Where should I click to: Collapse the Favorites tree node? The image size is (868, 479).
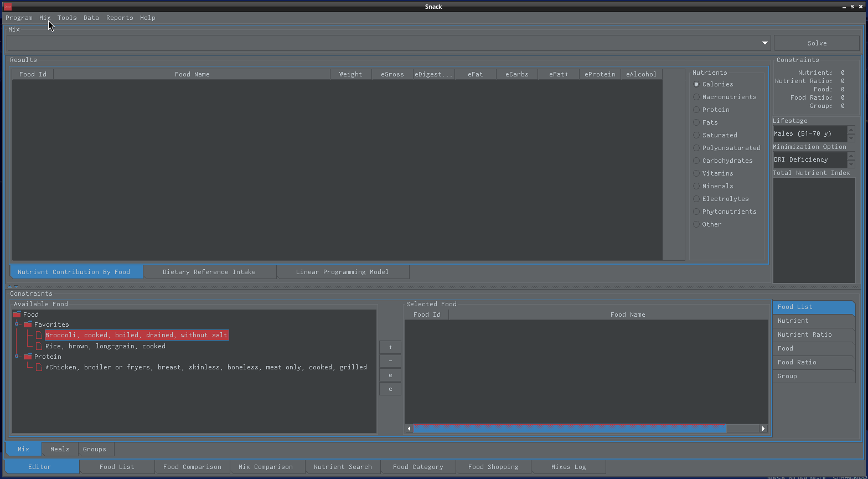[x=17, y=324]
